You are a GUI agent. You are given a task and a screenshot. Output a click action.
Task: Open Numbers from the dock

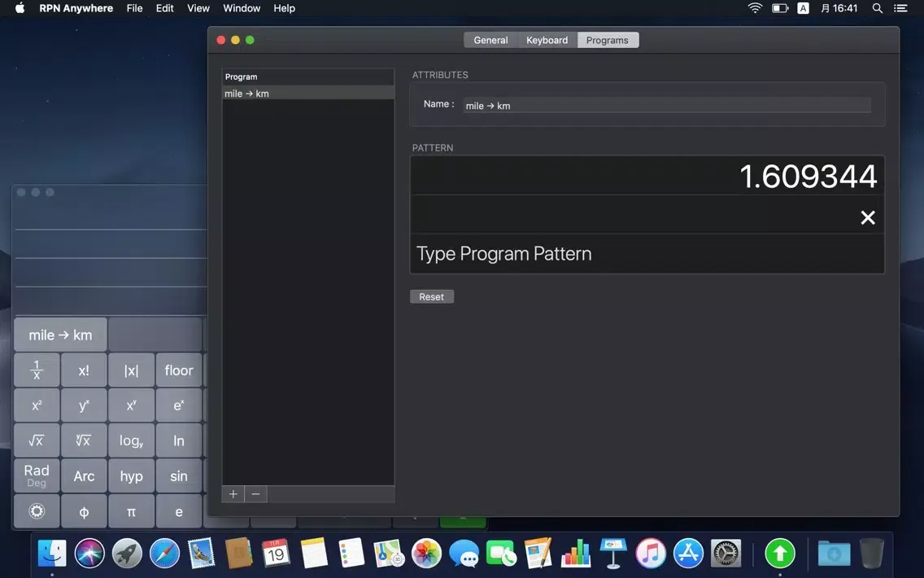[x=576, y=554]
